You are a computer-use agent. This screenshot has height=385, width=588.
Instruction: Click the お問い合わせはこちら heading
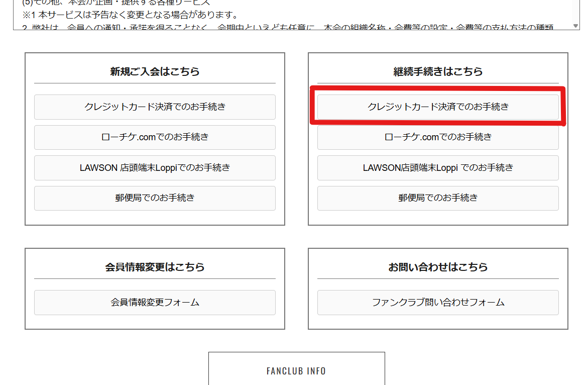coord(438,267)
